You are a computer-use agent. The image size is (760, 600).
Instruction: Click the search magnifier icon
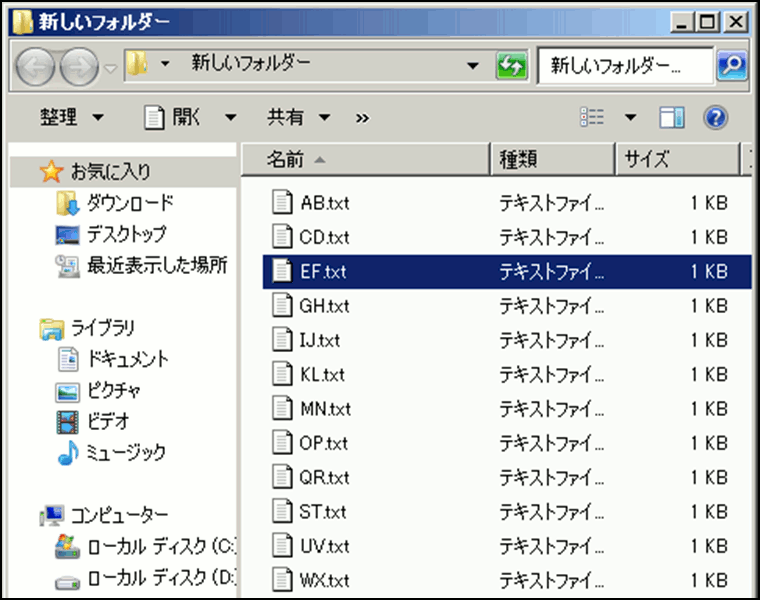pos(732,66)
